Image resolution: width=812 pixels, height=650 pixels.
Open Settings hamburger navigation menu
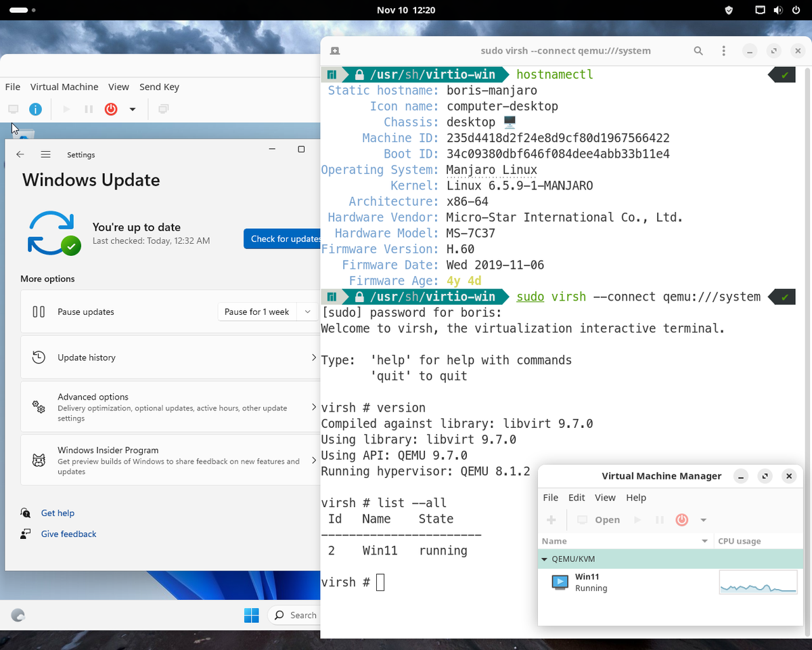point(45,154)
